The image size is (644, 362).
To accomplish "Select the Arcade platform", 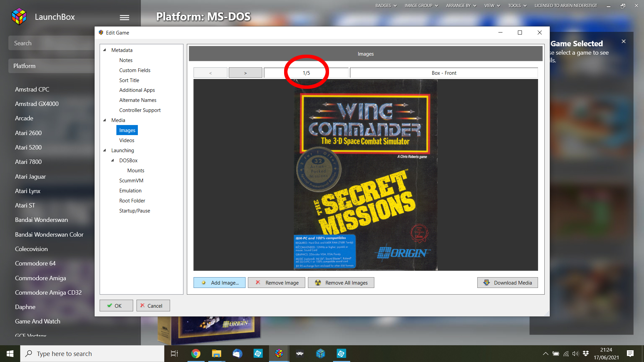I will click(x=24, y=118).
